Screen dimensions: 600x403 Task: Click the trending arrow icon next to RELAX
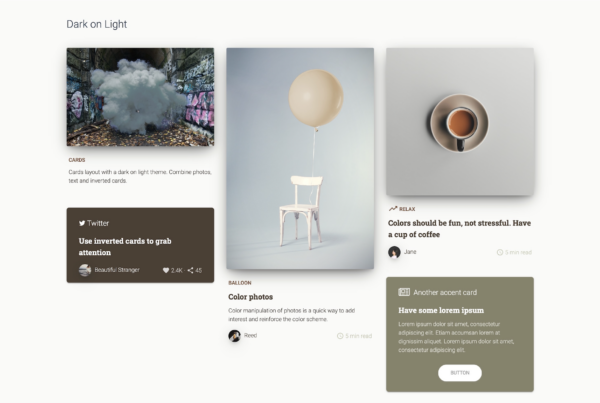[393, 209]
